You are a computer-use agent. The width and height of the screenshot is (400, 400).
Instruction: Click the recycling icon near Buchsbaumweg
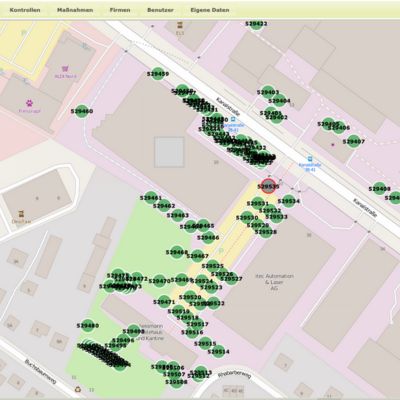coord(78,389)
